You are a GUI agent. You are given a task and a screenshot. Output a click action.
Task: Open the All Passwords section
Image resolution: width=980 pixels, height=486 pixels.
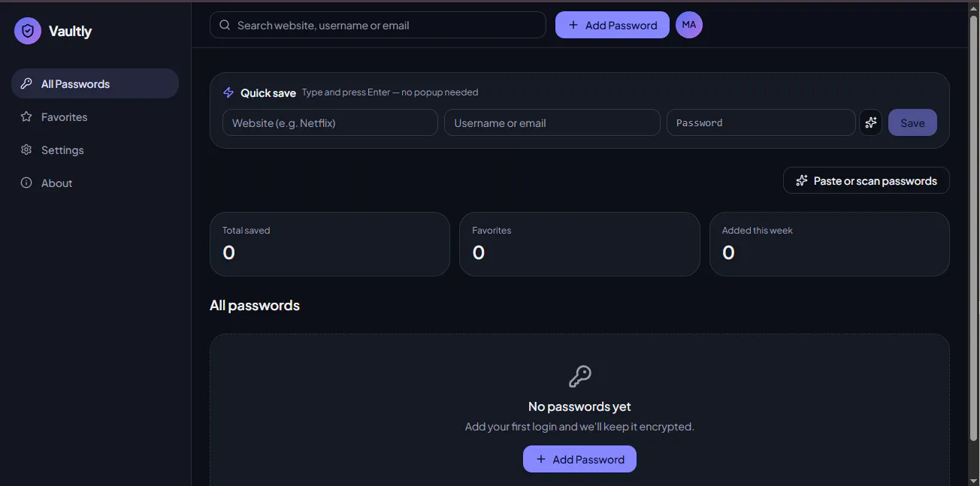pos(95,83)
